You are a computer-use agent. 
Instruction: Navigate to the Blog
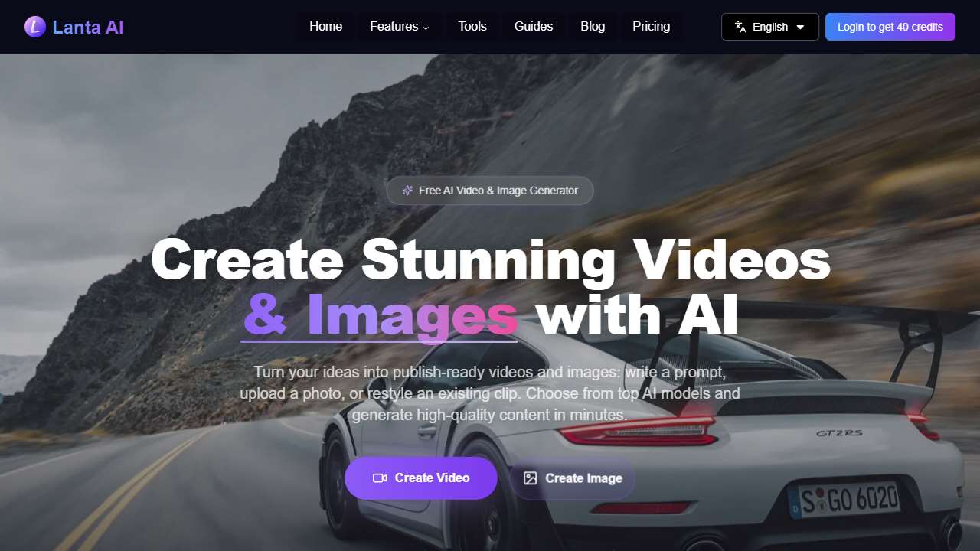[592, 26]
